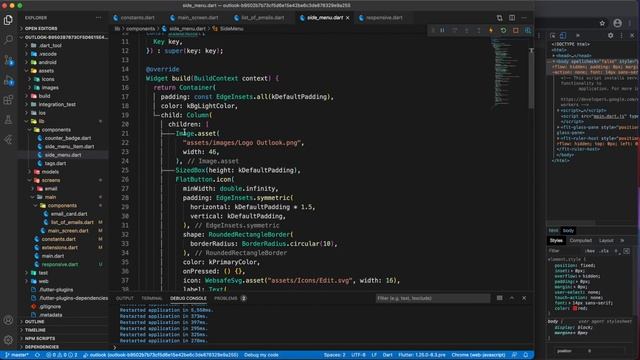Collapse the assets folder
Image resolution: width=640 pixels, height=360 pixels.
[x=46, y=71]
